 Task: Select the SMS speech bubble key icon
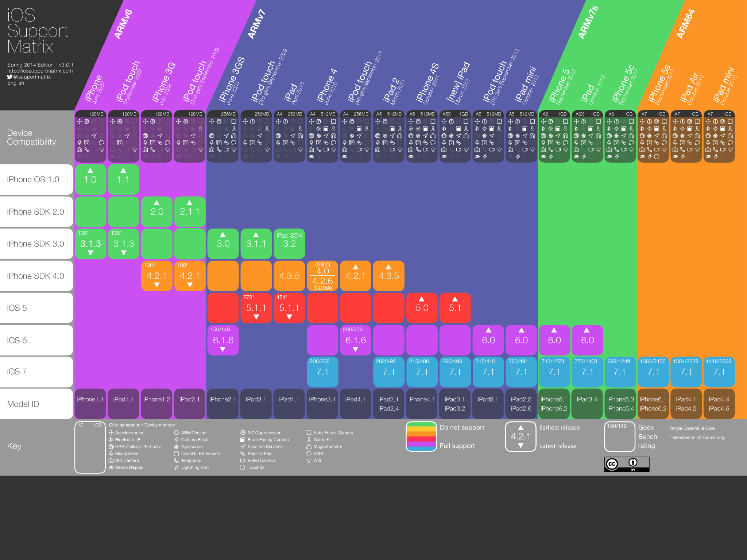pyautogui.click(x=309, y=453)
